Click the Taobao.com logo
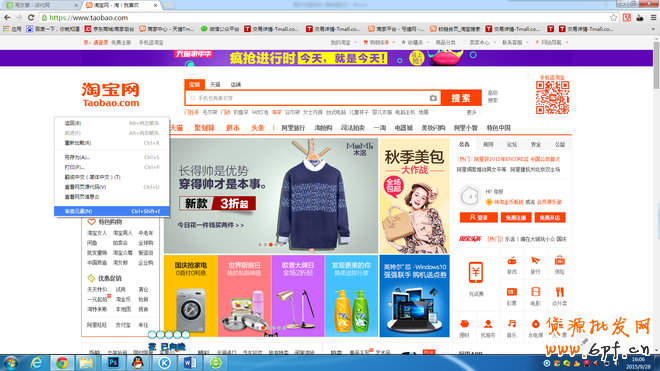660x371 pixels. coord(111,95)
